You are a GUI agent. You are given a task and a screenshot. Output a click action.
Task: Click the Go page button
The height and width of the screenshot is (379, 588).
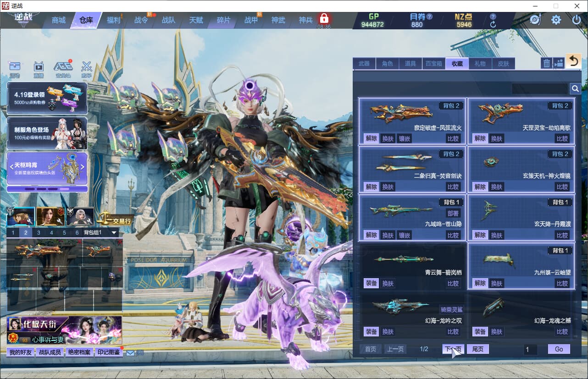(559, 349)
